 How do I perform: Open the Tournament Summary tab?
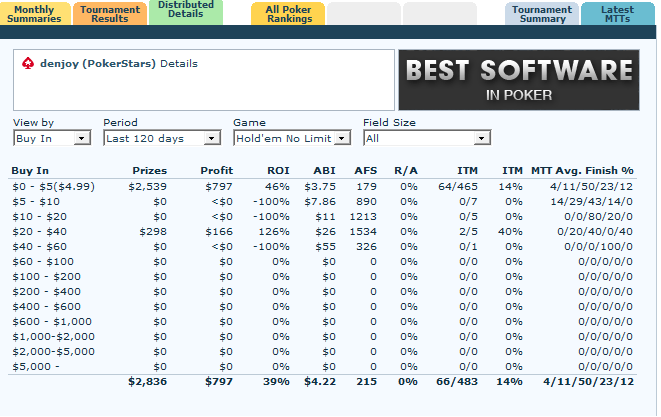(x=542, y=14)
